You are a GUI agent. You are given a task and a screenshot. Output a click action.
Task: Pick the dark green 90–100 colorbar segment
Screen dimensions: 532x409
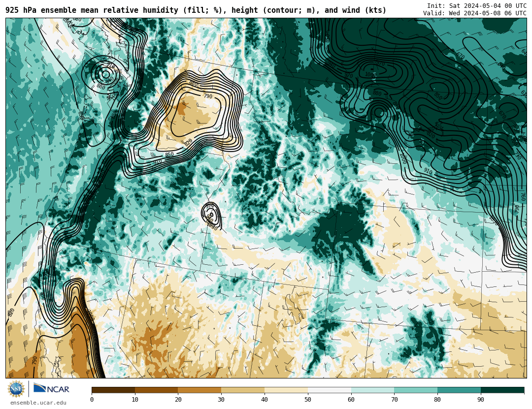pos(502,390)
